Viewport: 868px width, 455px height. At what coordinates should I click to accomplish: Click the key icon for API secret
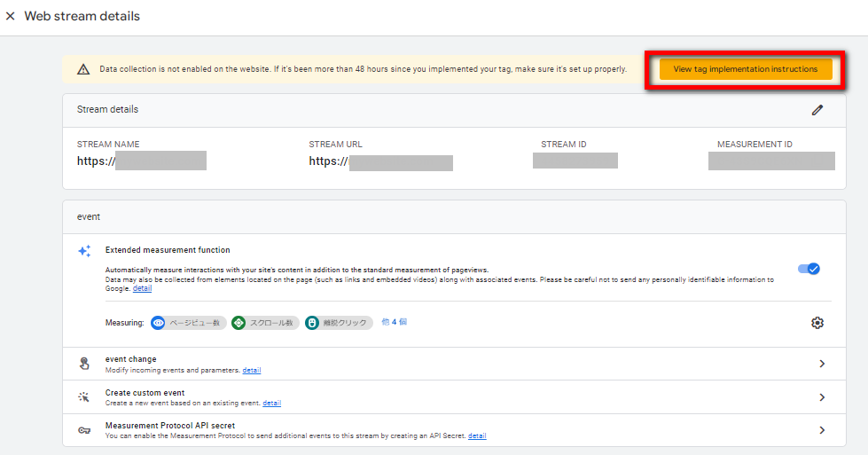pyautogui.click(x=84, y=430)
